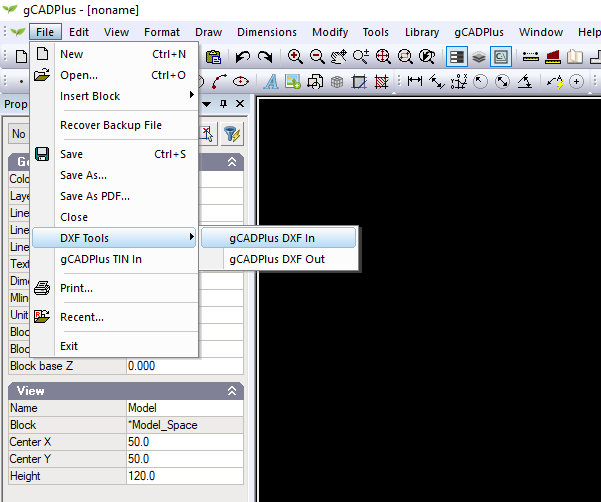
Task: Choose gCADPlus DXF In
Action: click(x=279, y=238)
